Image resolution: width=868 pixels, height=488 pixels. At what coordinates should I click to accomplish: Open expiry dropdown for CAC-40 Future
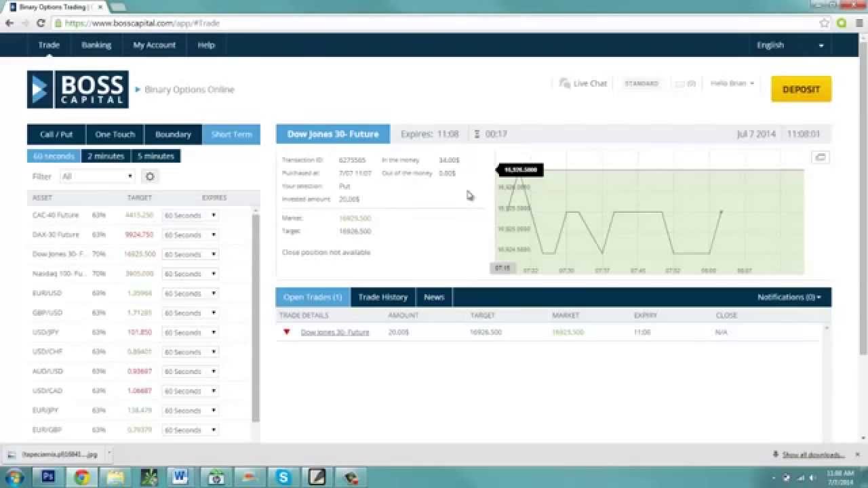[x=190, y=216]
